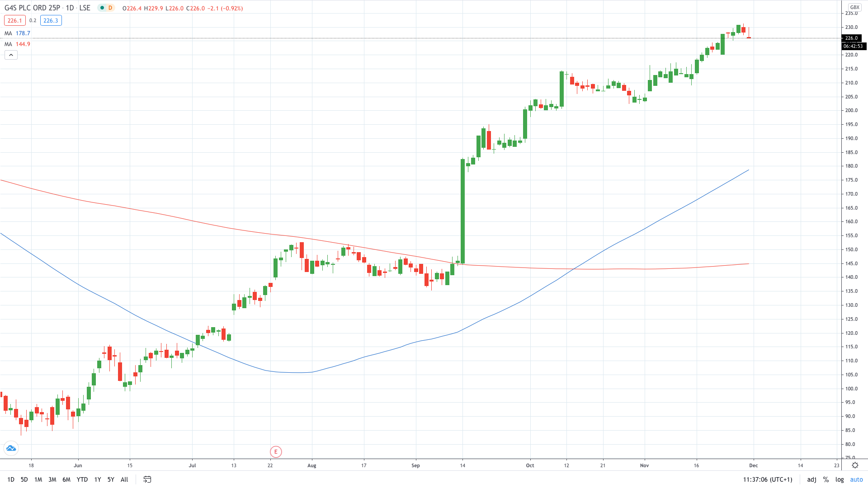Click the TradingView cloud logo icon
Viewport: 868px width, 488px height.
coord(11,448)
